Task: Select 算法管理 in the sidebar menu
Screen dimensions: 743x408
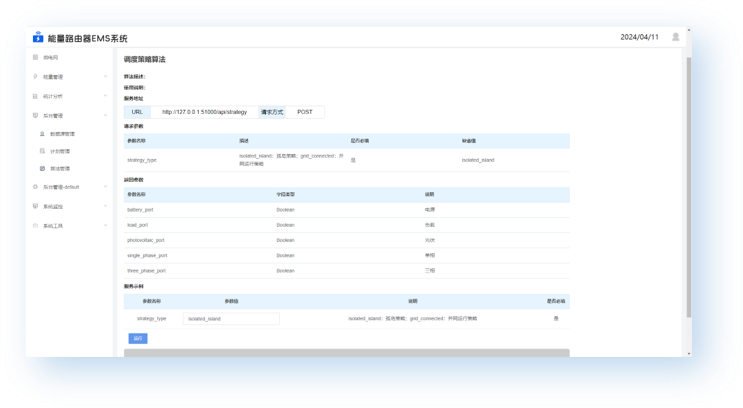Action: pyautogui.click(x=60, y=169)
